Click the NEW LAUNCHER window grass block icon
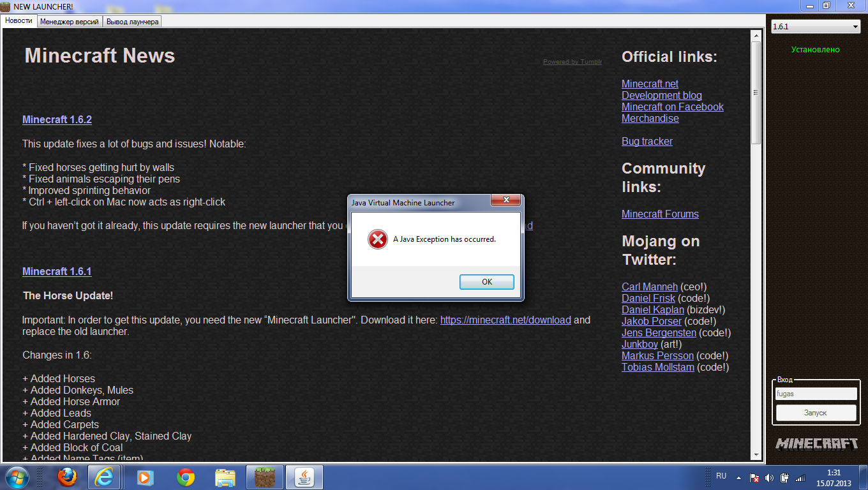Image resolution: width=868 pixels, height=490 pixels. pos(6,6)
